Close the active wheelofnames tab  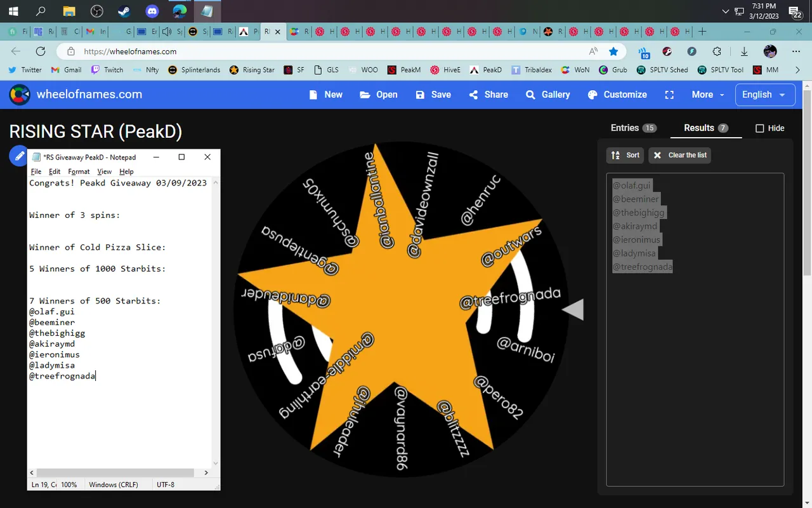(x=278, y=31)
